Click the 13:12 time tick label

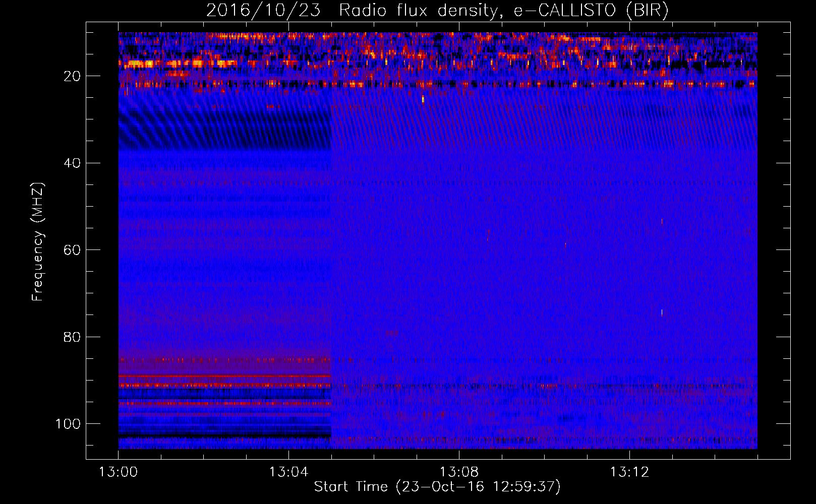click(630, 472)
